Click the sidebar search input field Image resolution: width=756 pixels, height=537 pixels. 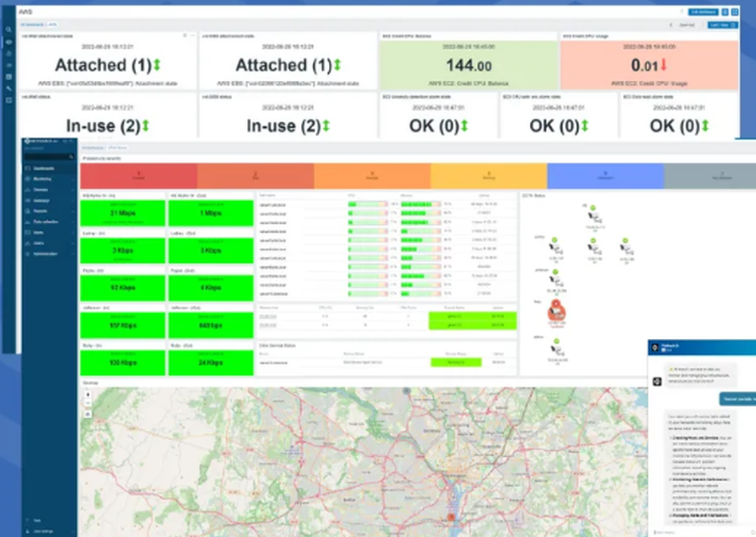point(45,157)
